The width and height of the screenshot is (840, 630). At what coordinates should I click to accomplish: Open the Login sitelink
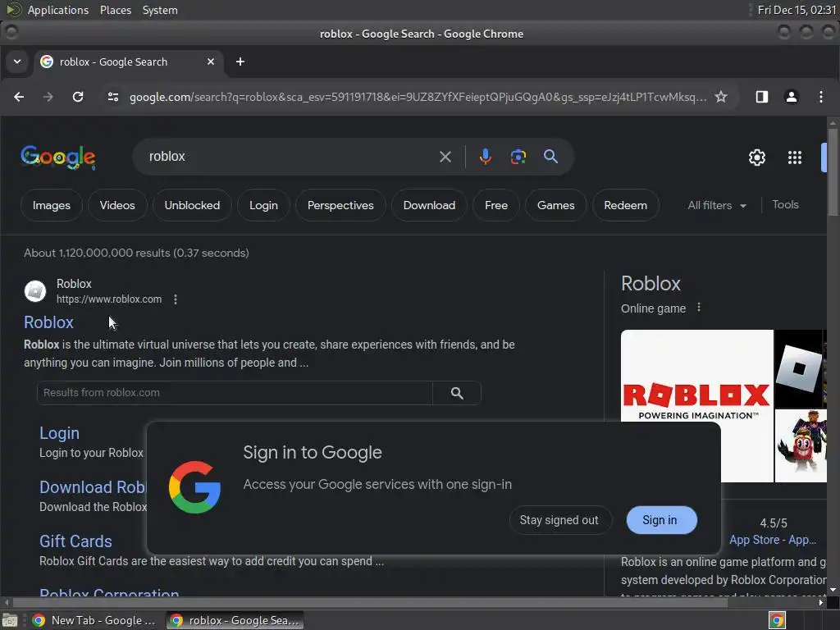(59, 433)
